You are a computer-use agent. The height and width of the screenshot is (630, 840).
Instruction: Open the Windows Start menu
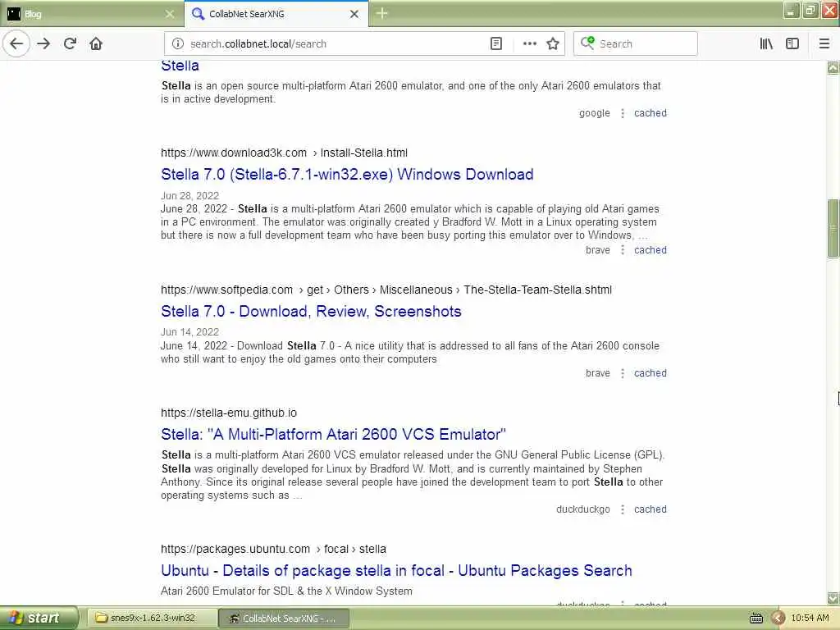point(38,619)
